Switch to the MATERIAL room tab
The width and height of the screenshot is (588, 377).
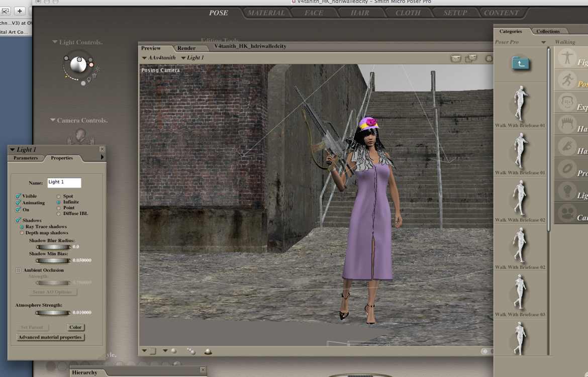266,13
